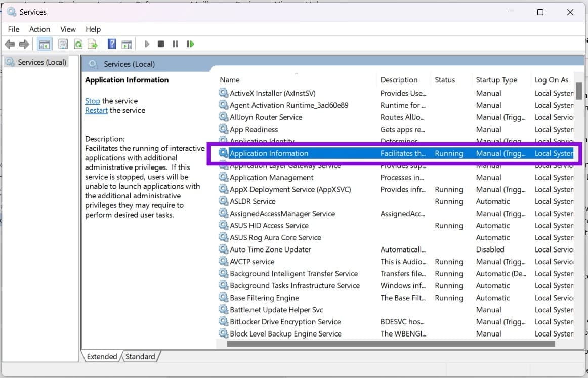Select Agent Activation Runtime_3ad60e89 service
Viewport: 588px width, 378px height.
pos(395,105)
